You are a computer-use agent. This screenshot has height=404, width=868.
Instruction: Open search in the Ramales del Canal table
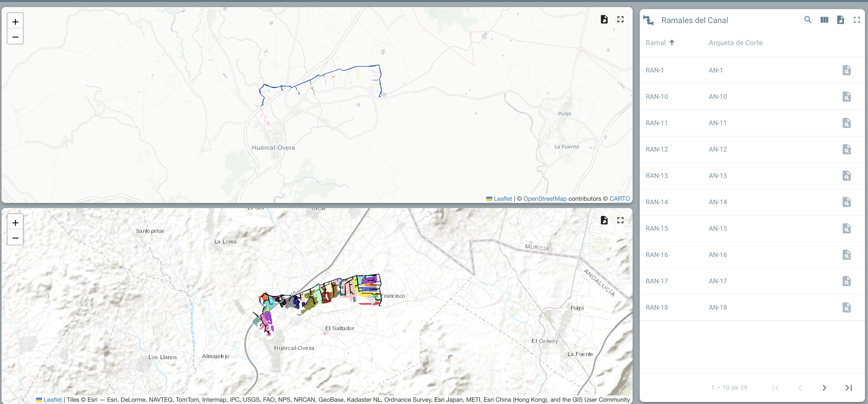click(808, 20)
